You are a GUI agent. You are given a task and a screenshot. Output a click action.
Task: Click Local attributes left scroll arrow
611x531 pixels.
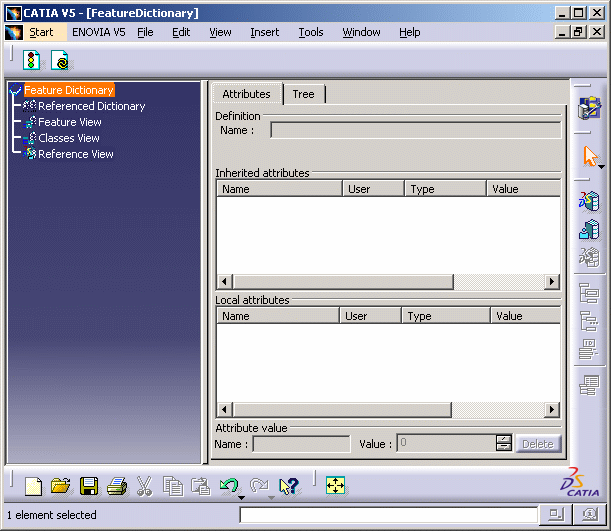pyautogui.click(x=224, y=409)
